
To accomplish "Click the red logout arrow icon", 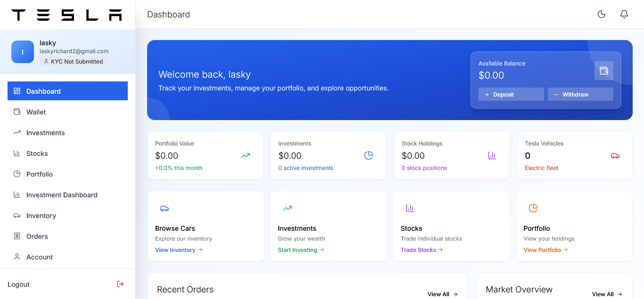I will click(x=120, y=284).
